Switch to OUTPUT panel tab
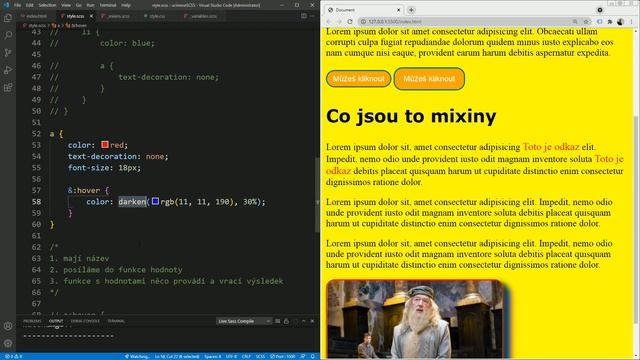This screenshot has height=360, width=640. pyautogui.click(x=56, y=321)
